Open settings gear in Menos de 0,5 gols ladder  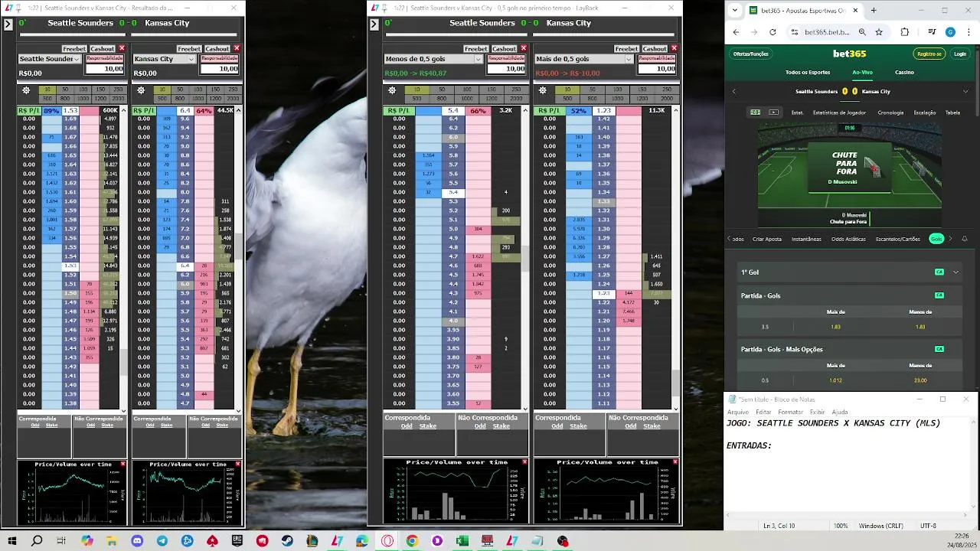coord(392,90)
